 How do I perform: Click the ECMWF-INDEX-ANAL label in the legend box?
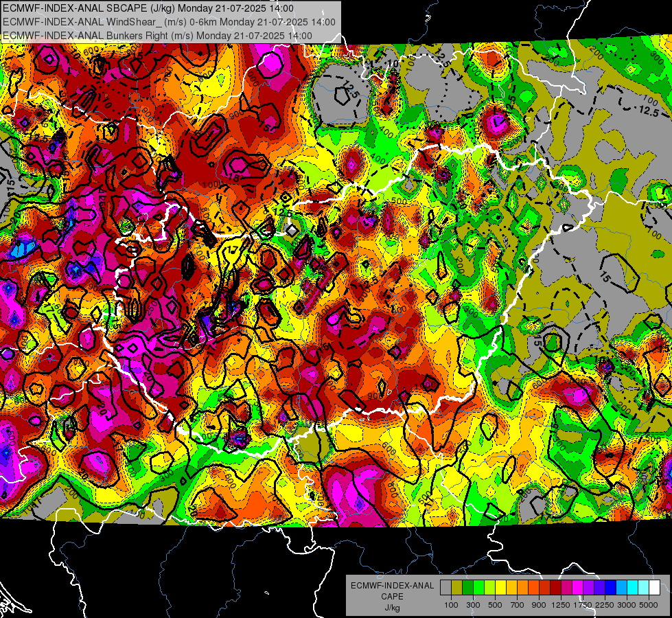point(392,586)
